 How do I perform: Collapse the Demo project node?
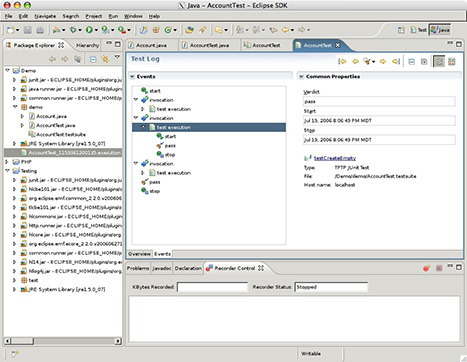7,70
